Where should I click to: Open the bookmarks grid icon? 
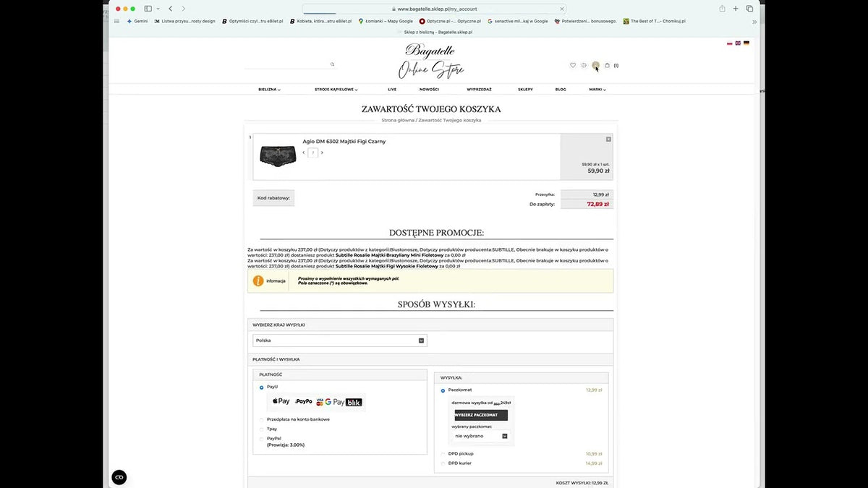pos(117,21)
